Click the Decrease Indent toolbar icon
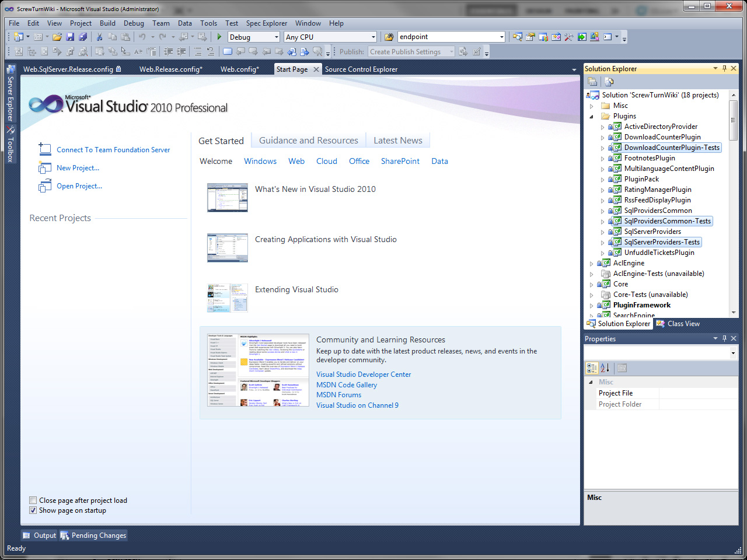The height and width of the screenshot is (560, 747). point(169,51)
